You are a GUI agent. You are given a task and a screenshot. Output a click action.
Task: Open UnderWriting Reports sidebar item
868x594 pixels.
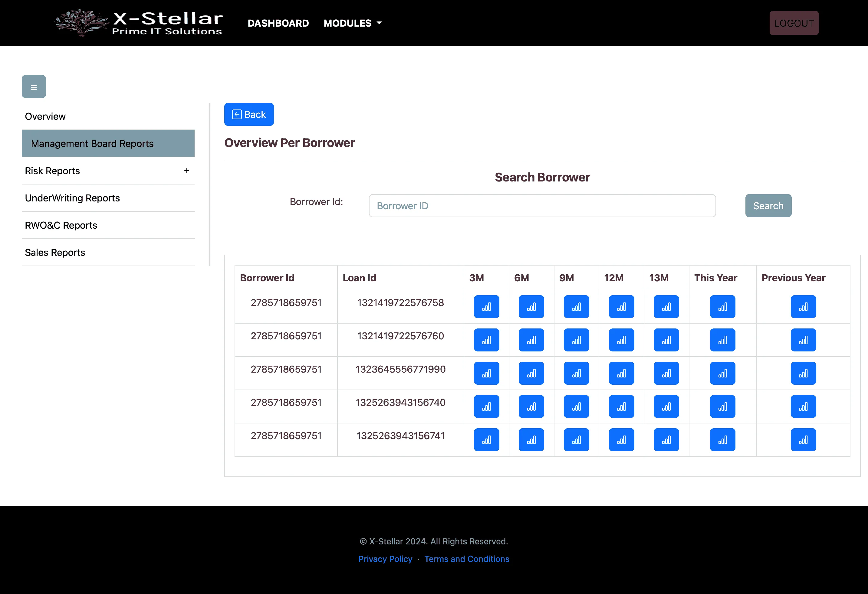pos(72,198)
